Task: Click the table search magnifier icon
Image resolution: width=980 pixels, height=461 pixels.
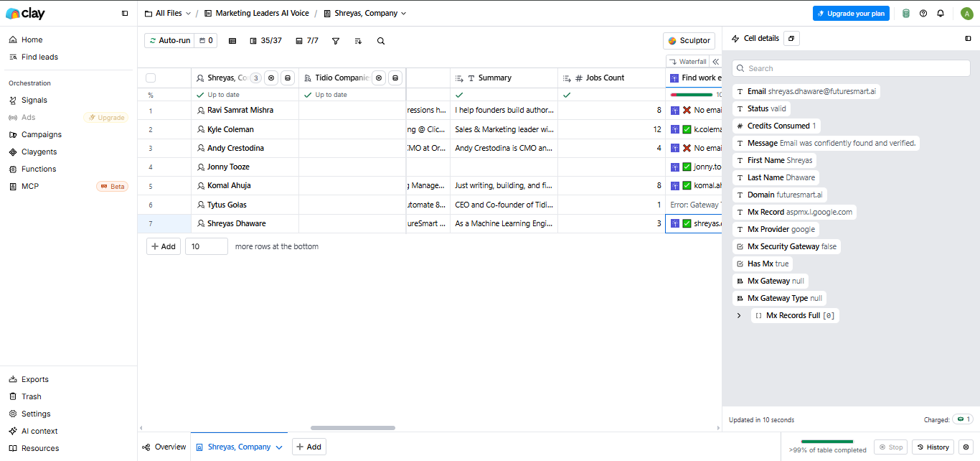Action: coord(381,41)
